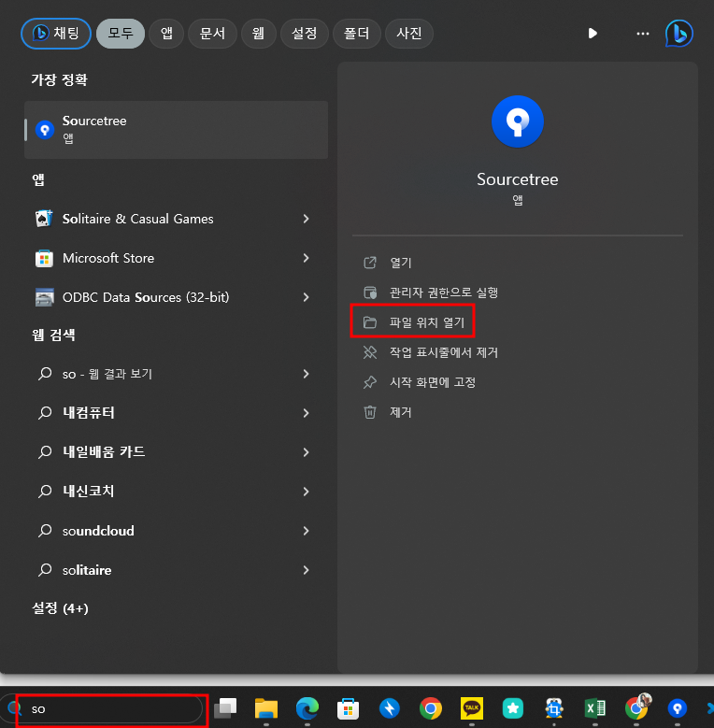Switch to the 폴더 filter tab

(356, 34)
